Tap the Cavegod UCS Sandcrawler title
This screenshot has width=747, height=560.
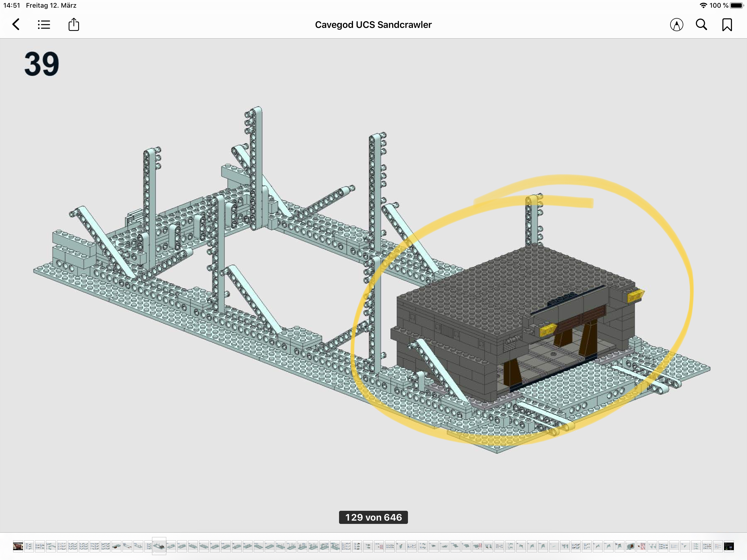point(373,25)
